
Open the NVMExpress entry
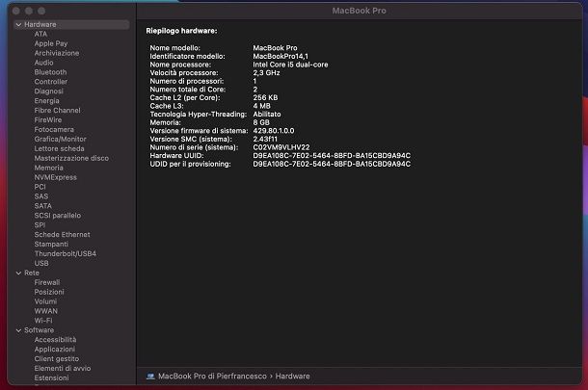56,177
